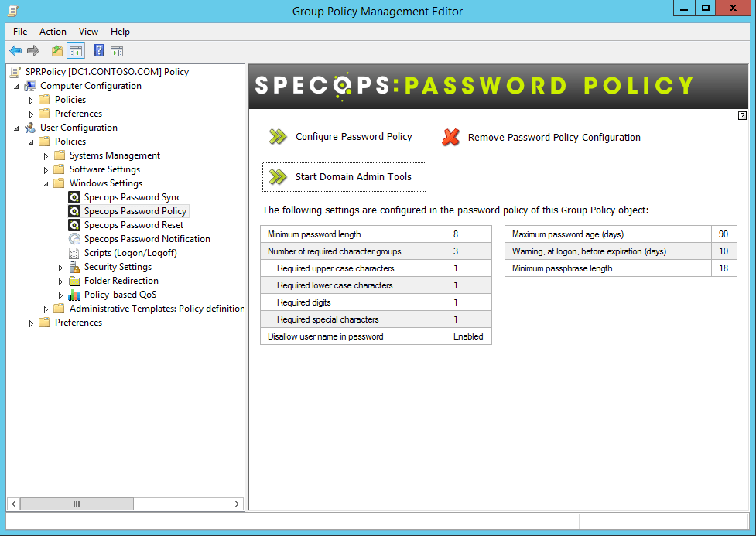Select Preferences under User Configuration

point(78,323)
